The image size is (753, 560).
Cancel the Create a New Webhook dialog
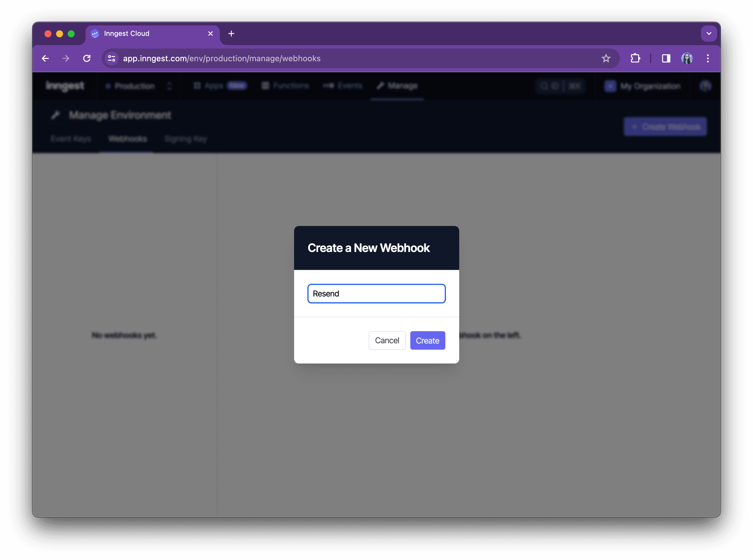tap(387, 340)
